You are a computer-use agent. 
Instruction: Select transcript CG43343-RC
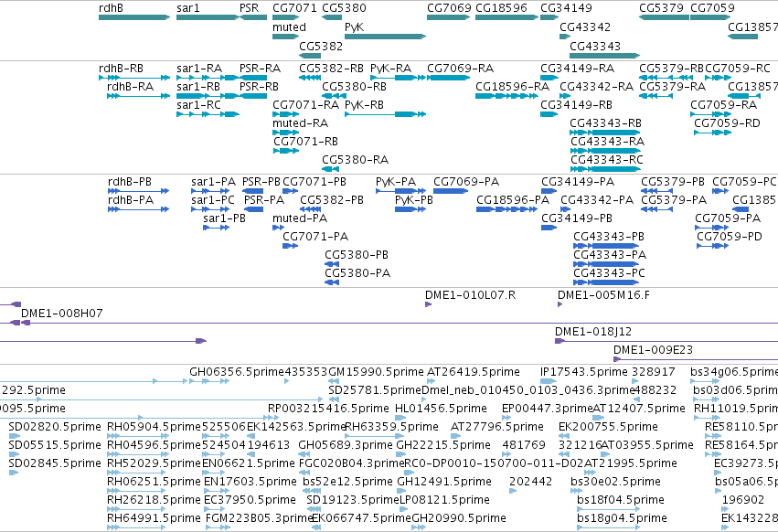(x=605, y=170)
